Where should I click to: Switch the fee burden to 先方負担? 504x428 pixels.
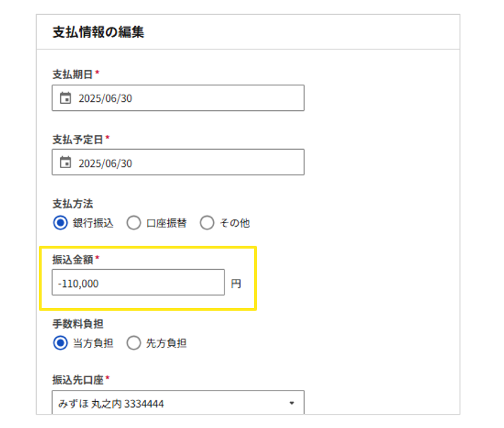133,344
